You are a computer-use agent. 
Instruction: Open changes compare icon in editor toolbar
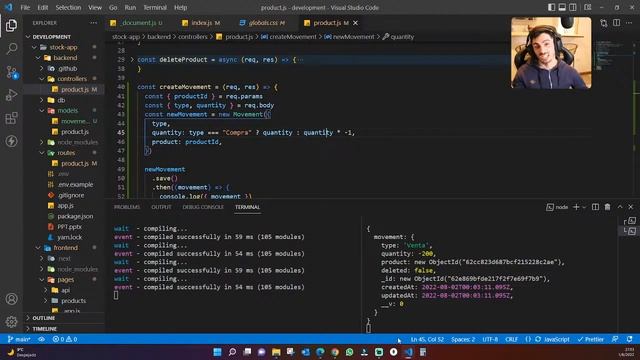pyautogui.click(x=604, y=23)
